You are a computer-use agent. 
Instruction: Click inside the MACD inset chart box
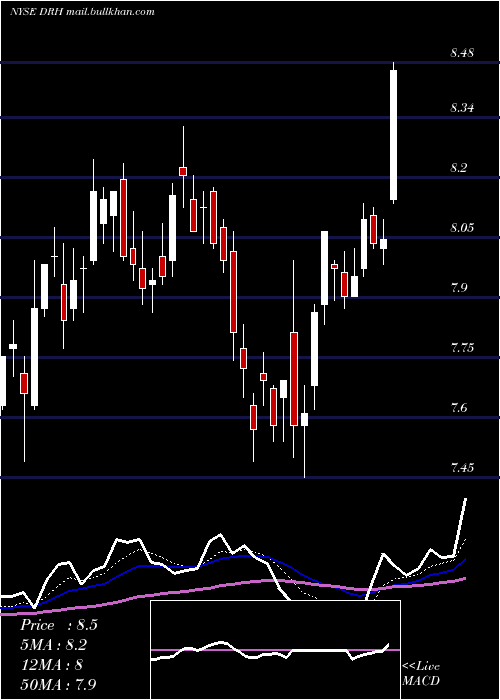coord(275,650)
